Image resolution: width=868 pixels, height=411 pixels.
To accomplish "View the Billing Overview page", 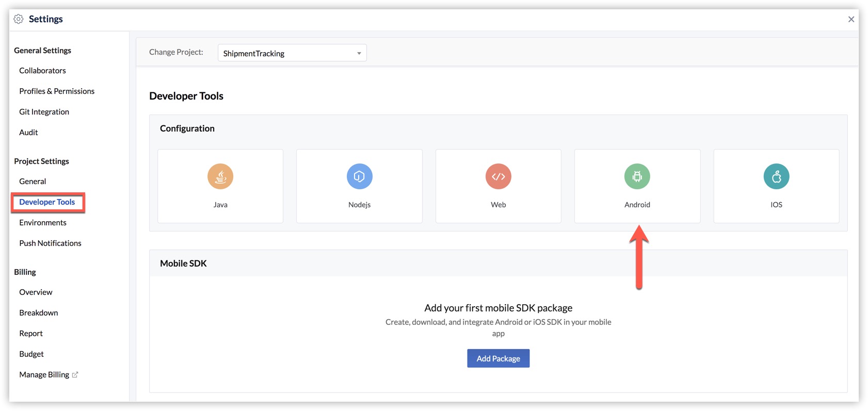I will point(36,292).
